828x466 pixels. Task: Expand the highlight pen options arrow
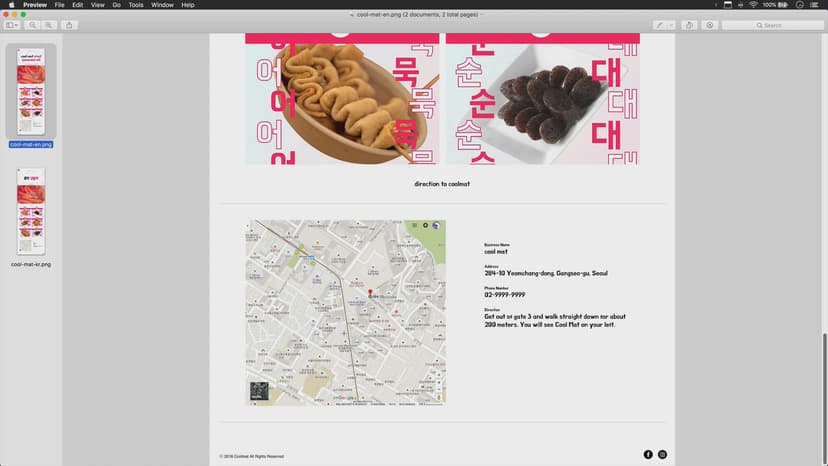click(671, 25)
